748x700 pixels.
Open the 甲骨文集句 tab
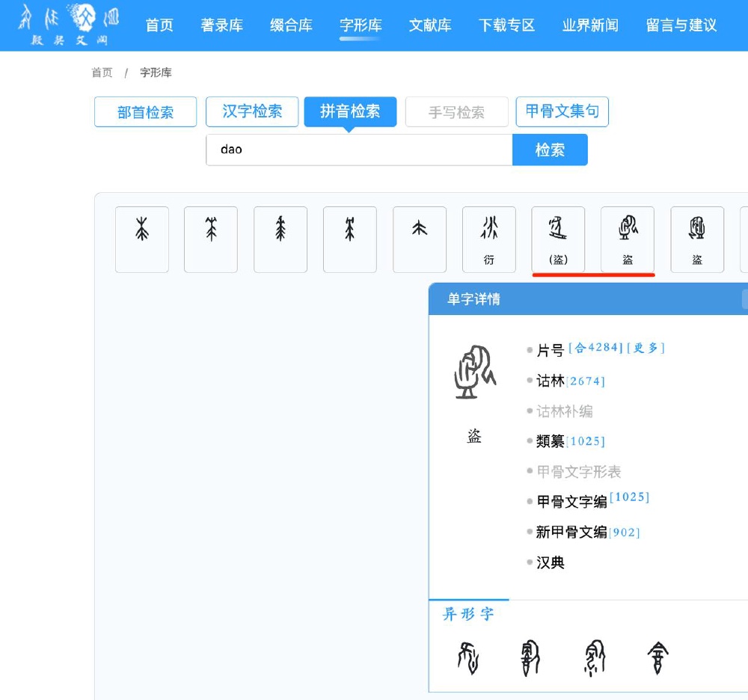[562, 111]
